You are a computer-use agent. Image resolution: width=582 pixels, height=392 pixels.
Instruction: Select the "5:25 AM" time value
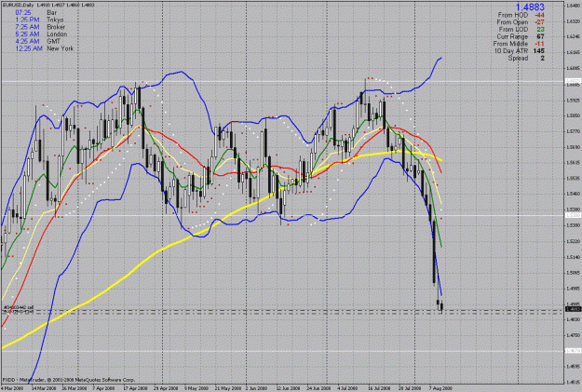27,34
